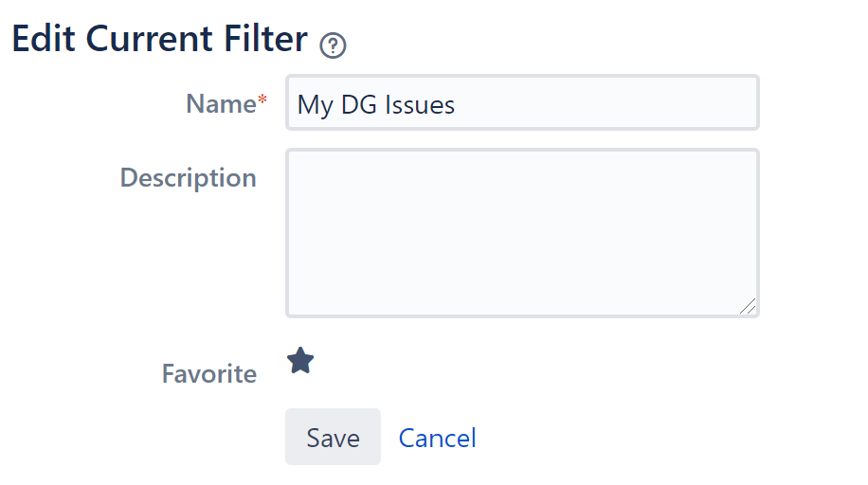Click inside the empty Description text area
The image size is (868, 485).
coord(522,233)
